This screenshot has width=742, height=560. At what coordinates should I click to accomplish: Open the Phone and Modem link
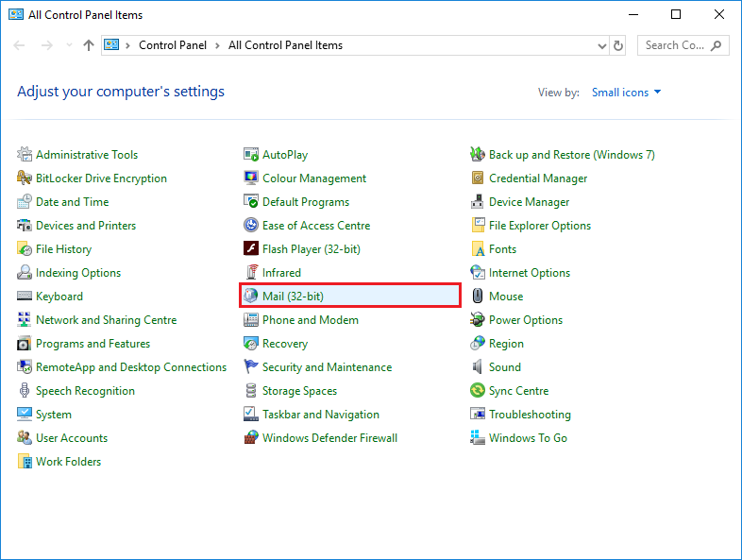coord(311,320)
